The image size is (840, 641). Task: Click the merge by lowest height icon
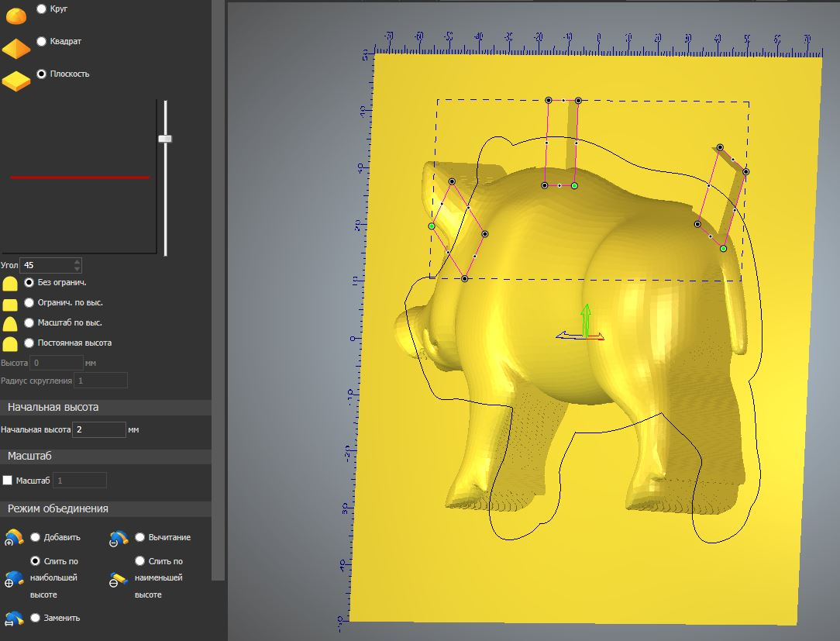(119, 579)
